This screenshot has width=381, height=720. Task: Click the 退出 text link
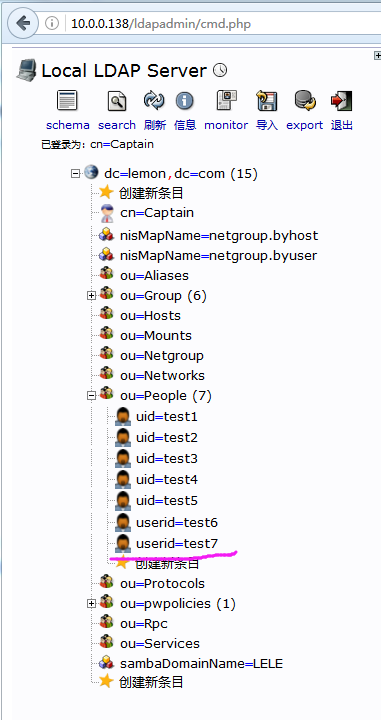click(x=342, y=125)
